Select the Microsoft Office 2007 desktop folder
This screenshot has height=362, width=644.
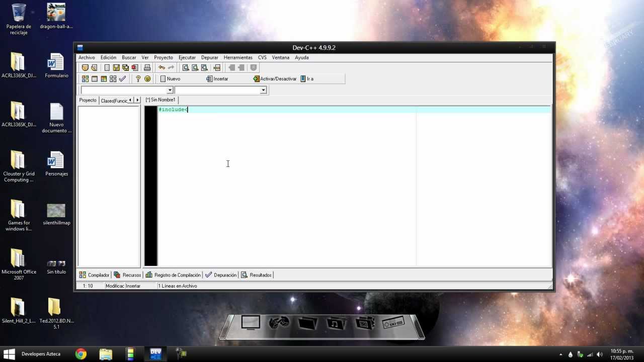(19, 264)
